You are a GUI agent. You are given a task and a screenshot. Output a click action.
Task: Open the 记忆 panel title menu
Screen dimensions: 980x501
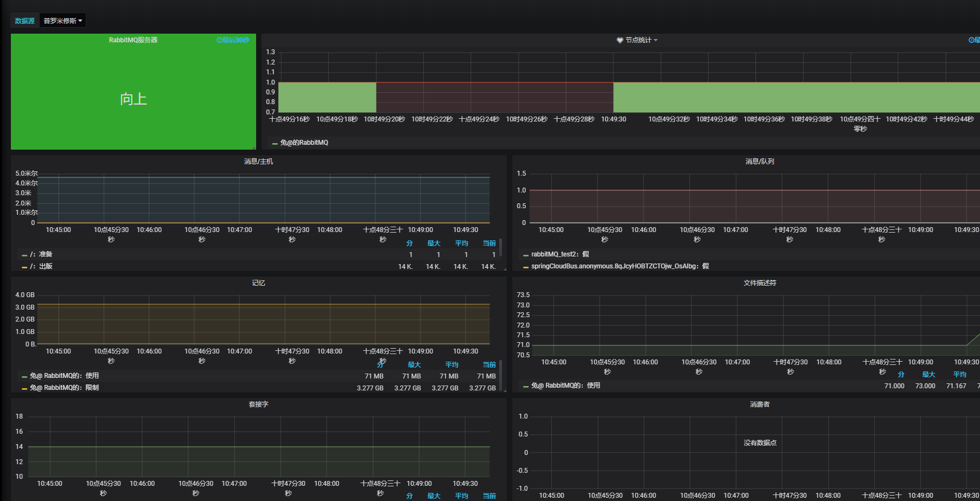[x=258, y=282]
